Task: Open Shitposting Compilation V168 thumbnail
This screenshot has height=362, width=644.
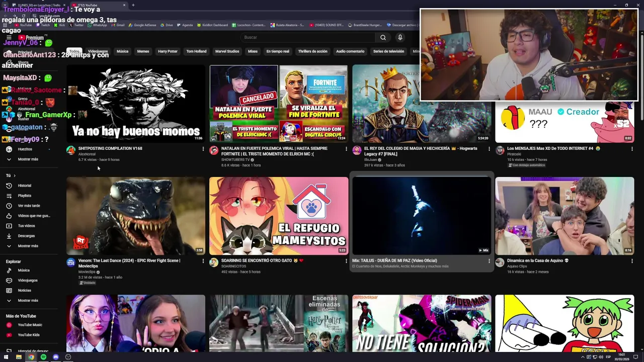Action: (136, 103)
